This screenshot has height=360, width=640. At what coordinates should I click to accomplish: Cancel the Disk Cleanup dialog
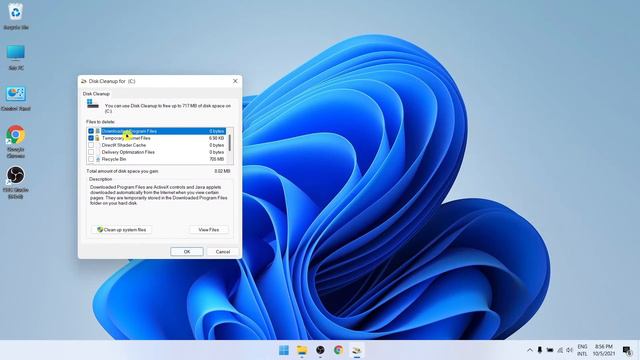click(x=223, y=252)
